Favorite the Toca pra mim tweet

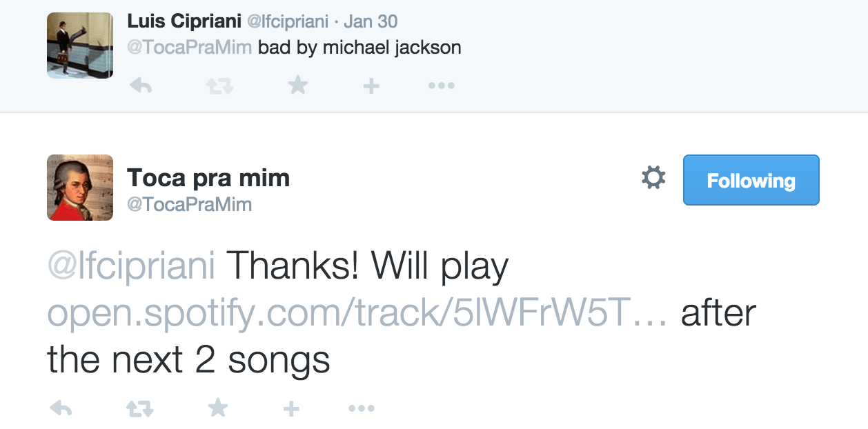pos(217,408)
